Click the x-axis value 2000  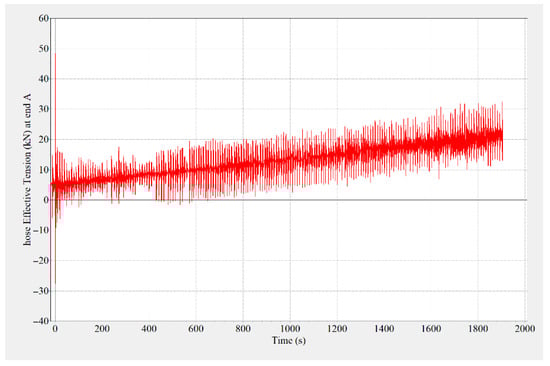(525, 328)
